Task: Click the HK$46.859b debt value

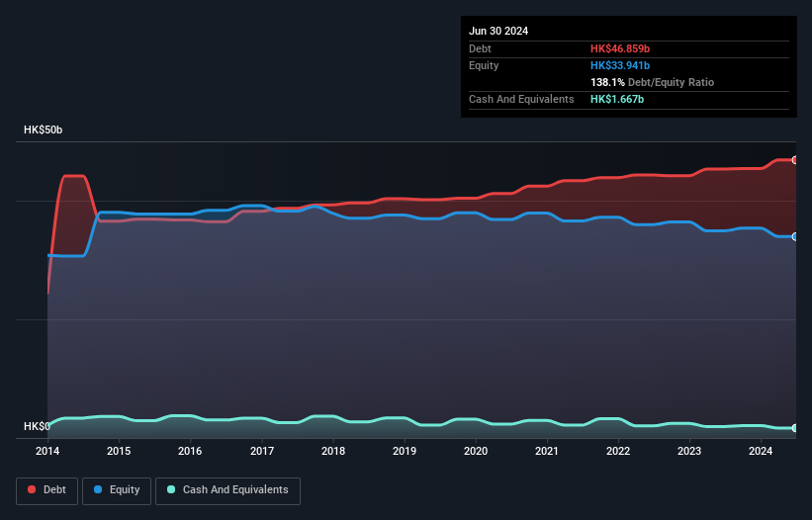Action: 620,48
